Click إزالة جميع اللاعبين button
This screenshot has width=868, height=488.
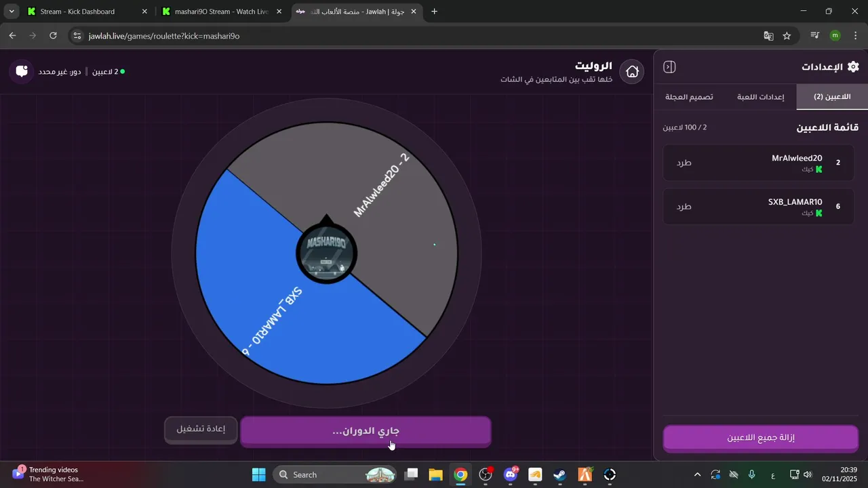pyautogui.click(x=761, y=438)
